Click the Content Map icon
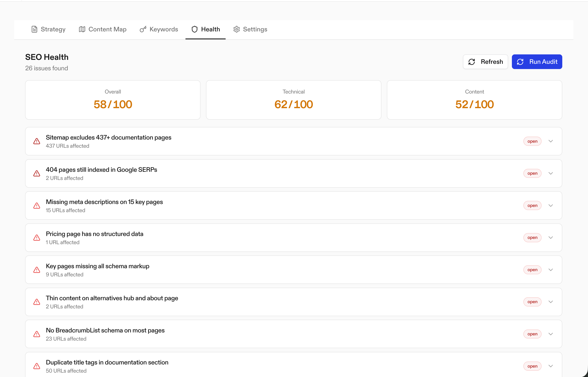This screenshot has height=377, width=588. [82, 29]
